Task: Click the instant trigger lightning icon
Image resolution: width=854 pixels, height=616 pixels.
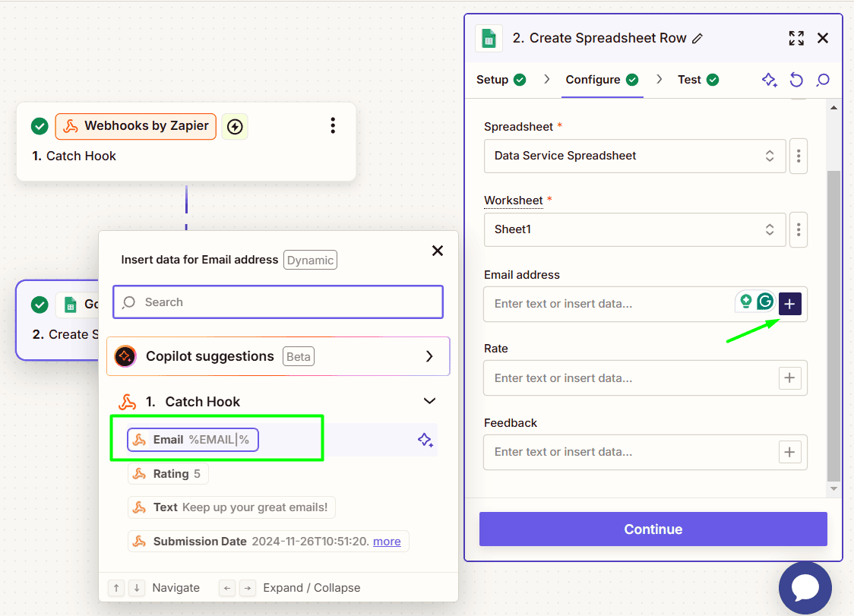Action: 235,126
